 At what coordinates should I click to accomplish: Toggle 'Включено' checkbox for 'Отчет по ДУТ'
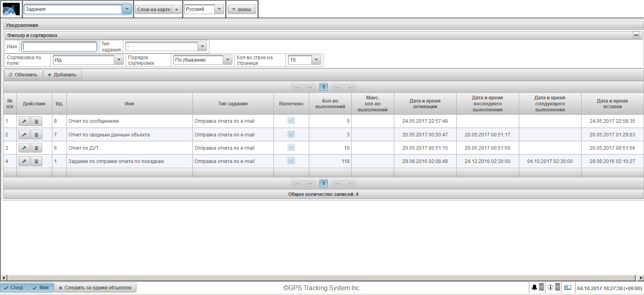(x=291, y=147)
